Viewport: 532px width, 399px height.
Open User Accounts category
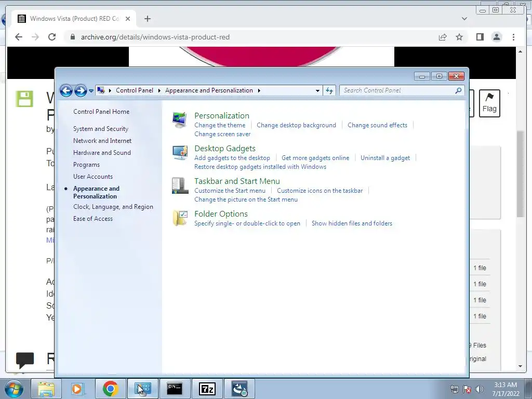pyautogui.click(x=93, y=177)
